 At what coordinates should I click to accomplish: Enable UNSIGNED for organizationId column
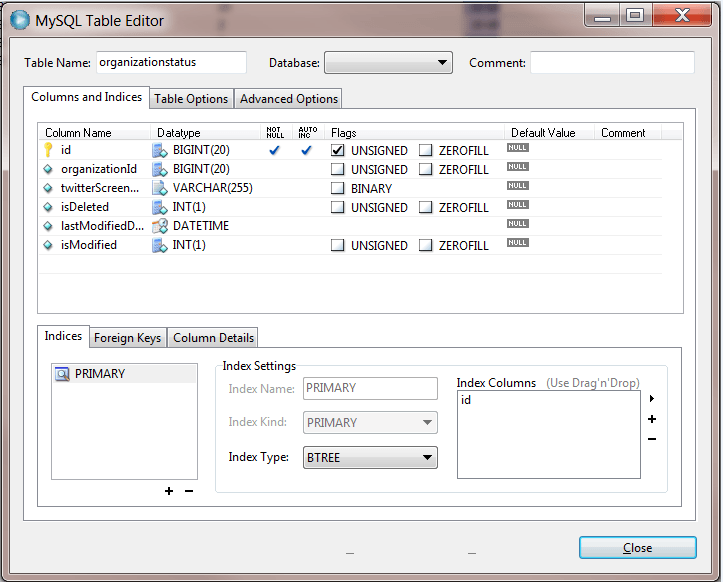click(338, 169)
